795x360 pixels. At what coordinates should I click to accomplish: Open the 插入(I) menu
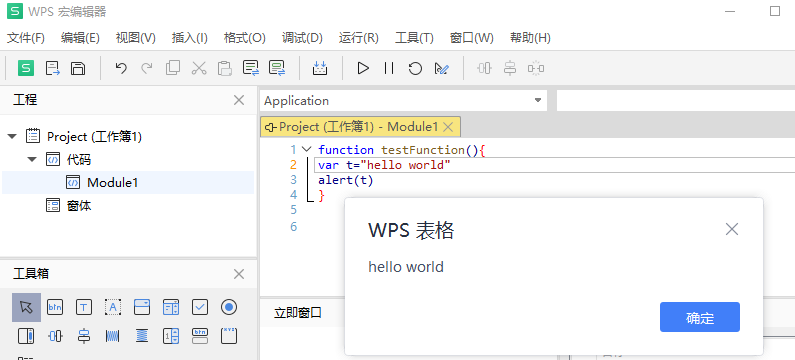point(190,38)
